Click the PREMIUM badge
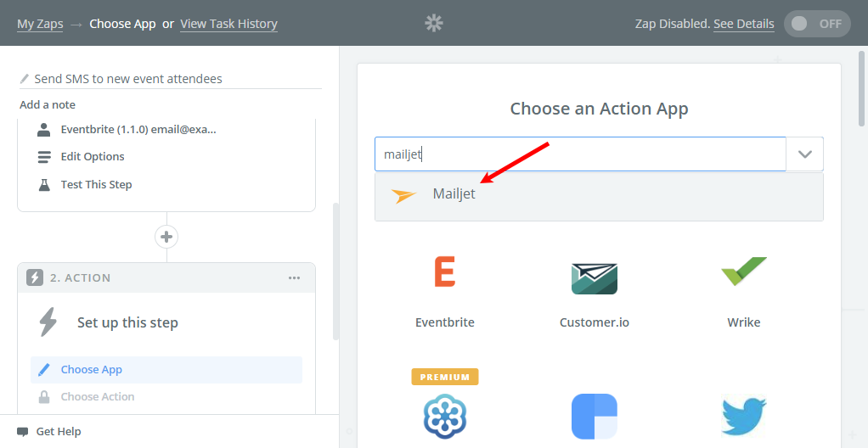Viewport: 868px width, 448px height. pos(445,377)
